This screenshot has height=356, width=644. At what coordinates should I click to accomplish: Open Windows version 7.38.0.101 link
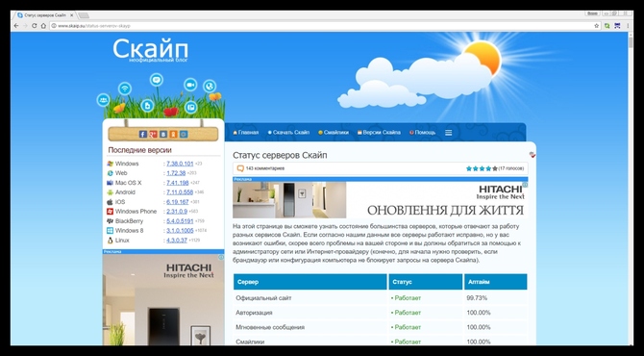tap(180, 164)
